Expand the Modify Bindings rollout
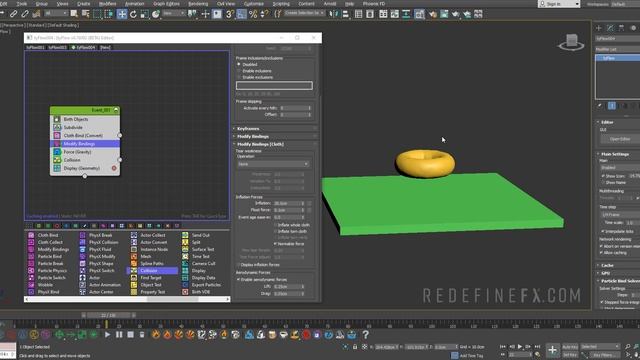640x360 pixels. pyautogui.click(x=275, y=136)
